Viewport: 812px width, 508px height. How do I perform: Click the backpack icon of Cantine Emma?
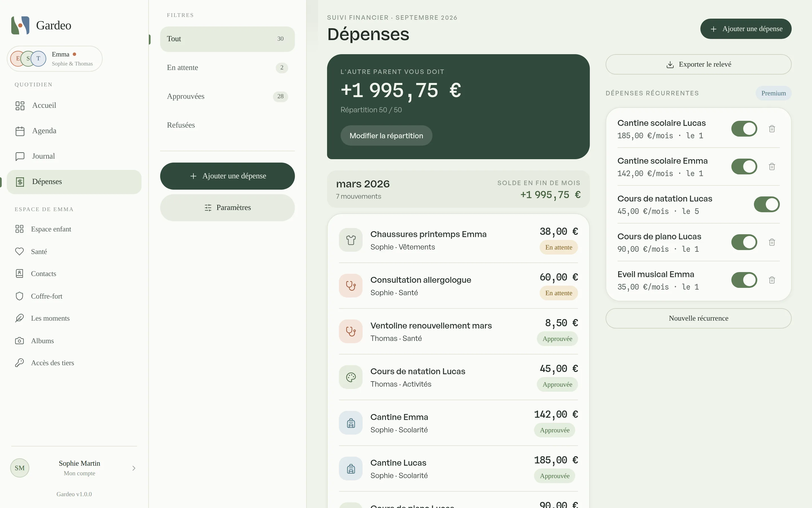click(x=351, y=423)
